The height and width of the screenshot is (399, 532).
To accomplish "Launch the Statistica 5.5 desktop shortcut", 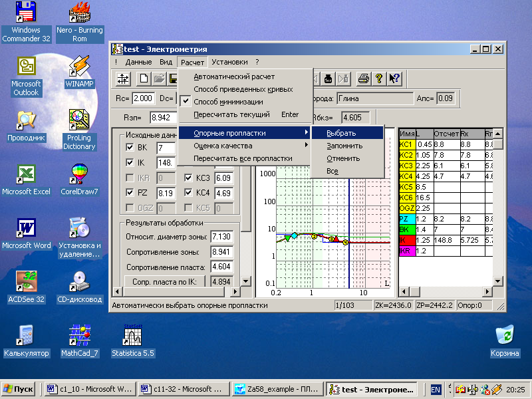I will click(132, 341).
